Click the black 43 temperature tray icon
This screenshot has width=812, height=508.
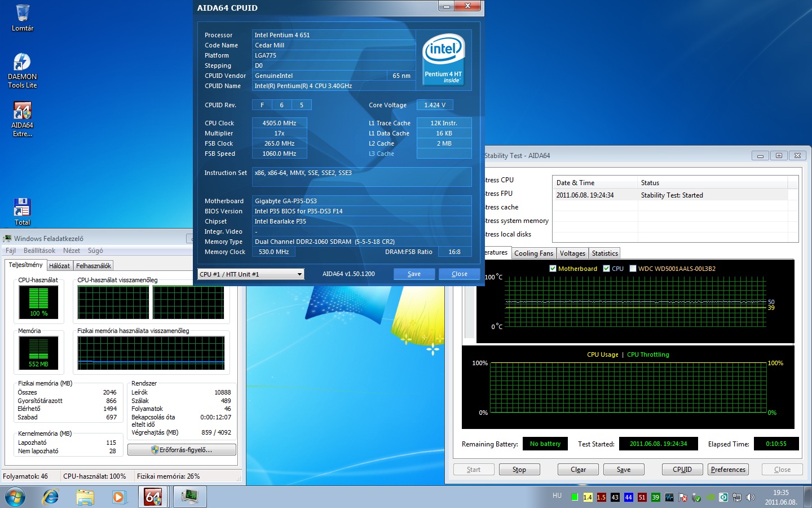click(x=615, y=497)
